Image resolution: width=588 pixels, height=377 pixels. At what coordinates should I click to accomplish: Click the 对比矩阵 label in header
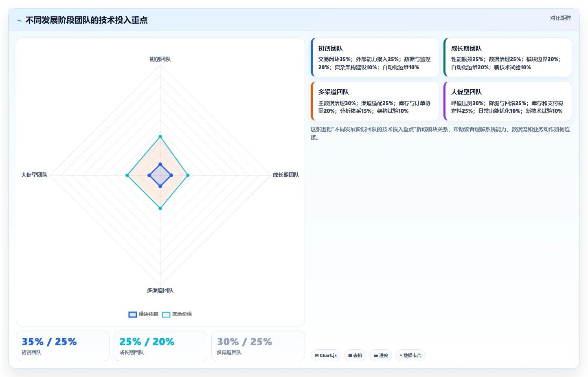coord(560,18)
